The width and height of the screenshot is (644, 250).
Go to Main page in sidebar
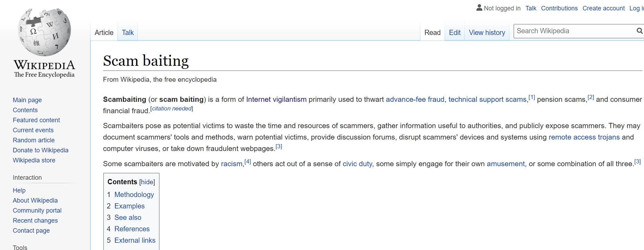(27, 100)
